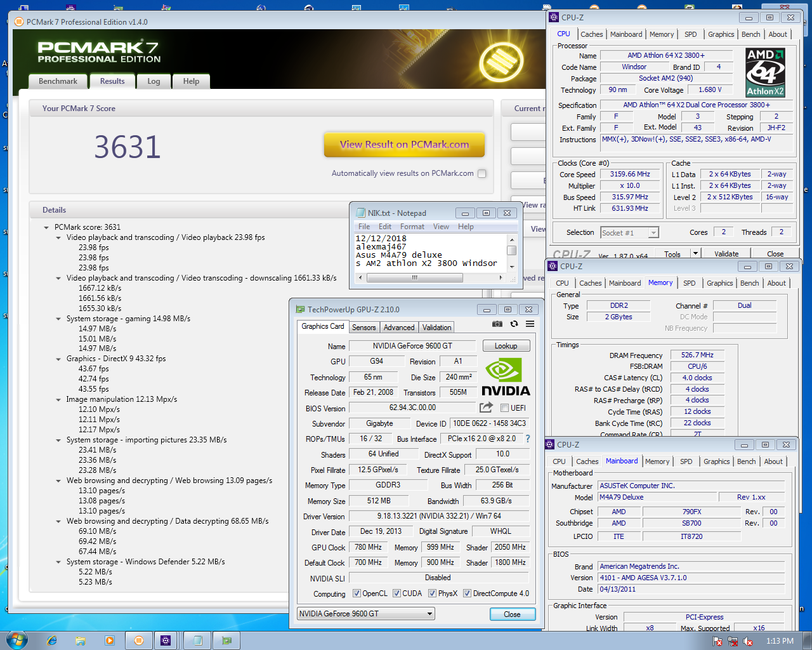Open the Help menu in Notepad
The width and height of the screenshot is (812, 650).
[466, 227]
